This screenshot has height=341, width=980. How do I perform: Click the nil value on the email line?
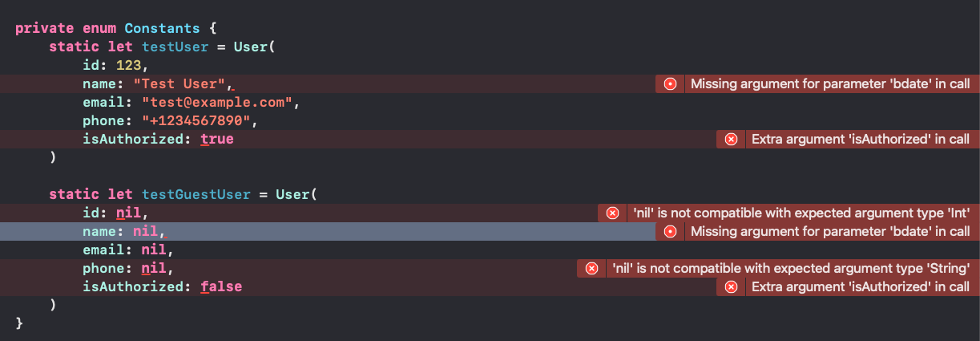[x=154, y=250]
